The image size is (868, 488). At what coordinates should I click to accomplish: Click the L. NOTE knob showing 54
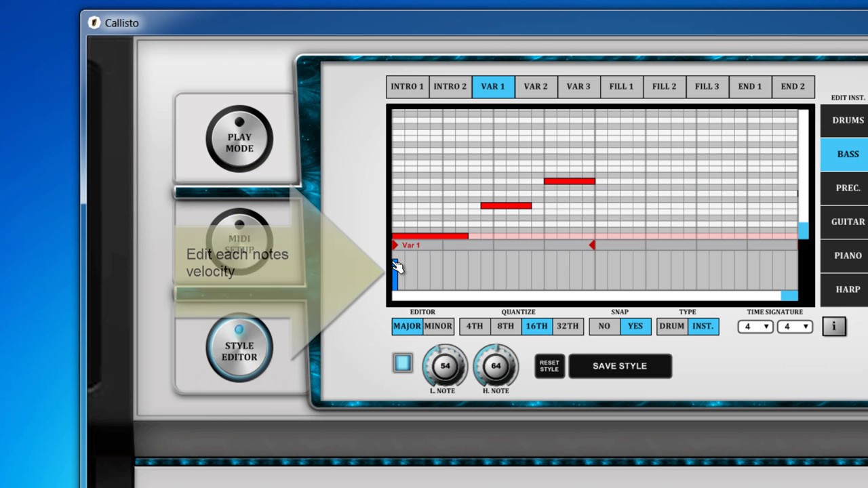click(x=445, y=366)
